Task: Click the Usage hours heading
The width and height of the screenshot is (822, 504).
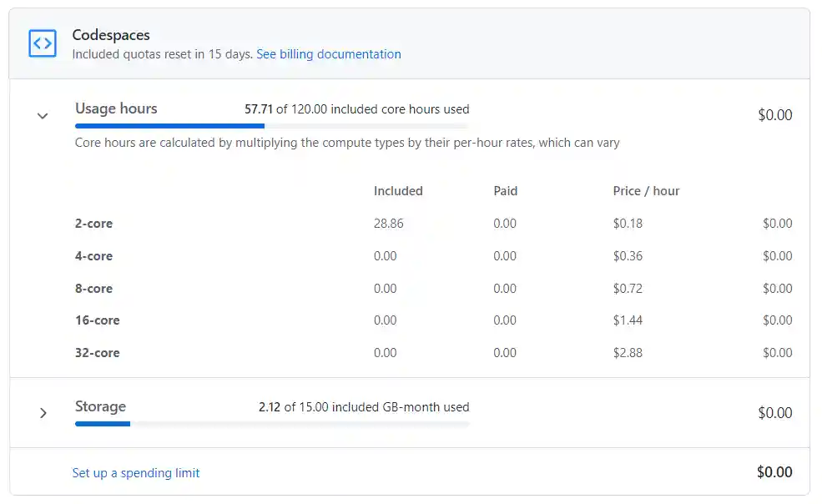Action: tap(116, 108)
